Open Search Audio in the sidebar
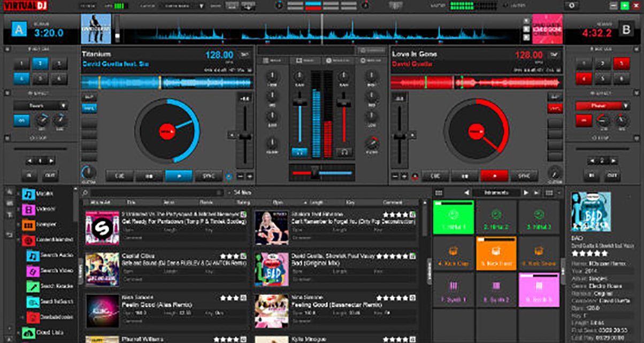 [51, 257]
